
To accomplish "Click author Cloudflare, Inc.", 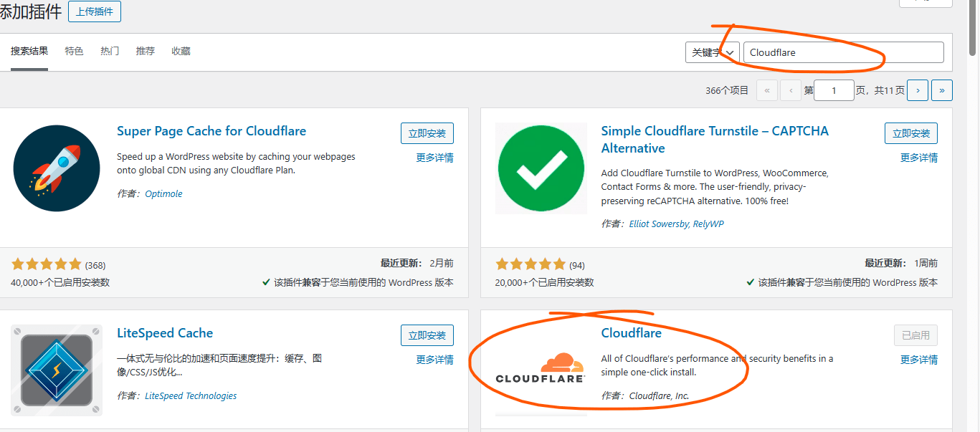I will pos(659,395).
